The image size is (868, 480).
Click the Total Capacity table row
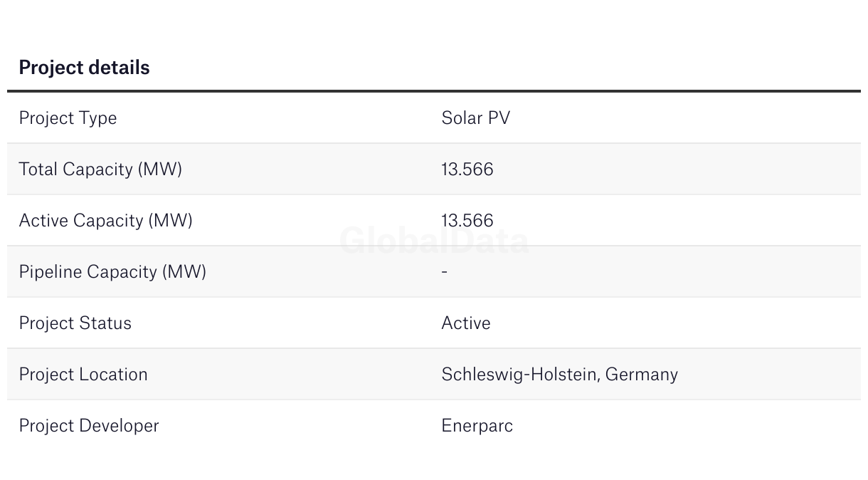point(434,169)
